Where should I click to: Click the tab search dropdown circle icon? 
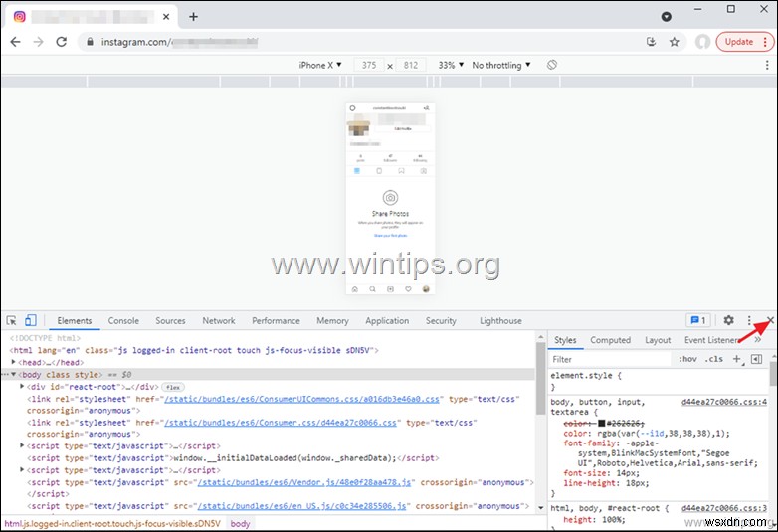(666, 16)
